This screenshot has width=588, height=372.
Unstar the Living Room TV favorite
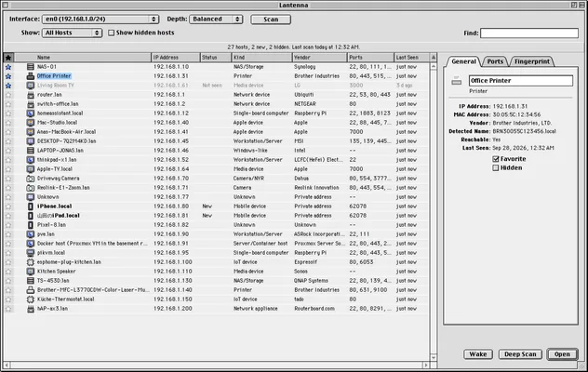point(8,86)
